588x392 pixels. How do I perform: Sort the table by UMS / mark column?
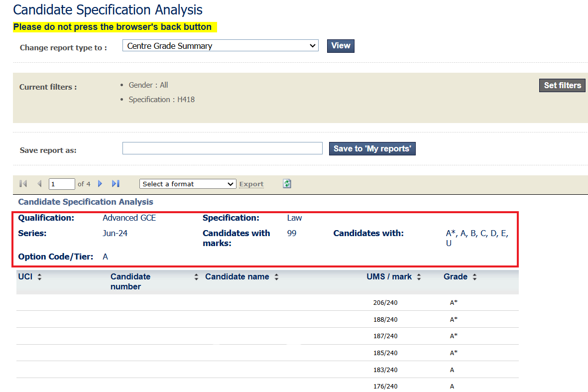tap(419, 276)
